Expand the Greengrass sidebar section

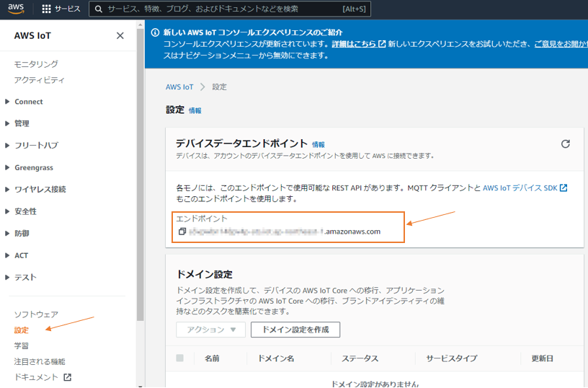(x=35, y=167)
